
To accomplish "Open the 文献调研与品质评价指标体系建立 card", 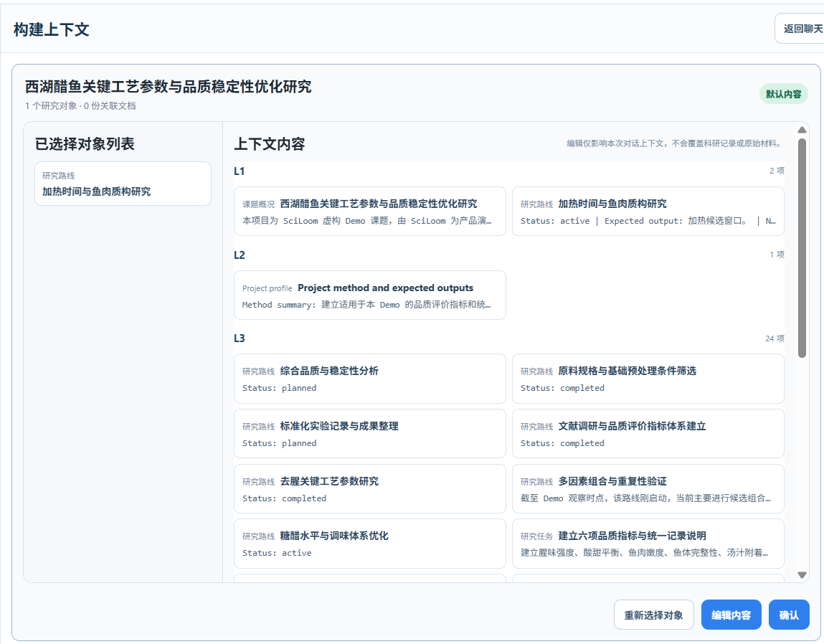I will 648,434.
